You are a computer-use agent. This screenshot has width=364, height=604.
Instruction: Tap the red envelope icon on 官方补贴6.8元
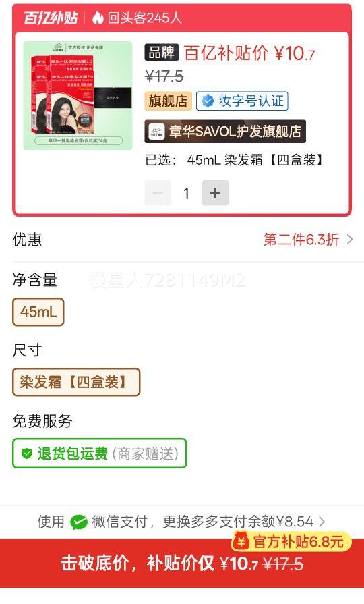point(241,541)
